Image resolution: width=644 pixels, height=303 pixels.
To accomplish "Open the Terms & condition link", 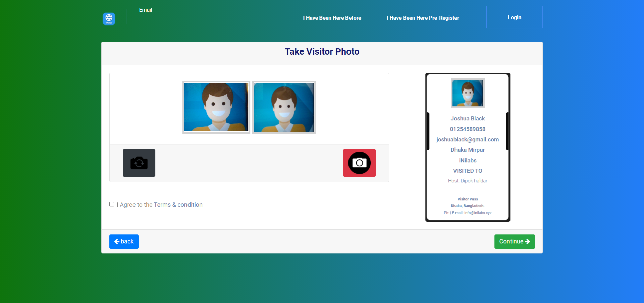I will click(178, 205).
